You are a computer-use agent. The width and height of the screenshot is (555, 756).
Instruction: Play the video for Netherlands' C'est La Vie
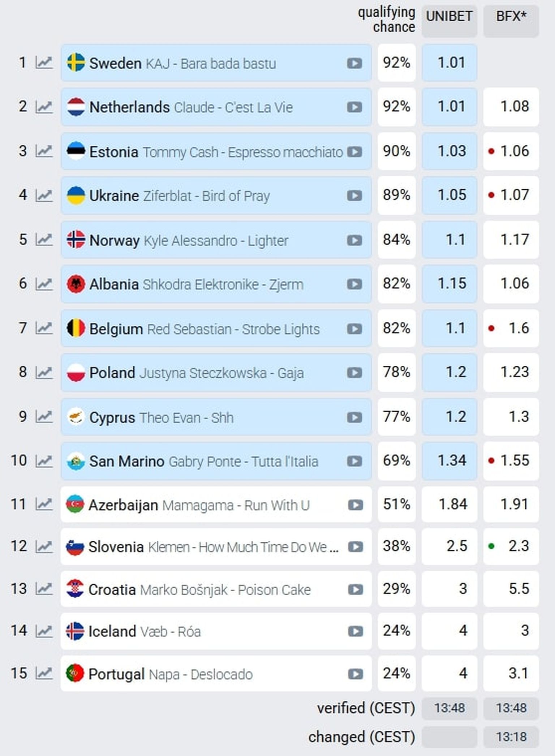point(354,107)
